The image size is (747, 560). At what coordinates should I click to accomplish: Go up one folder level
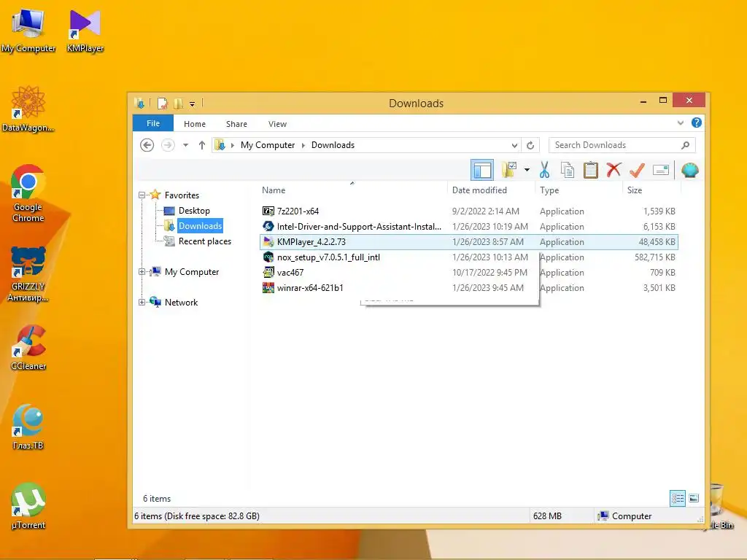(202, 145)
